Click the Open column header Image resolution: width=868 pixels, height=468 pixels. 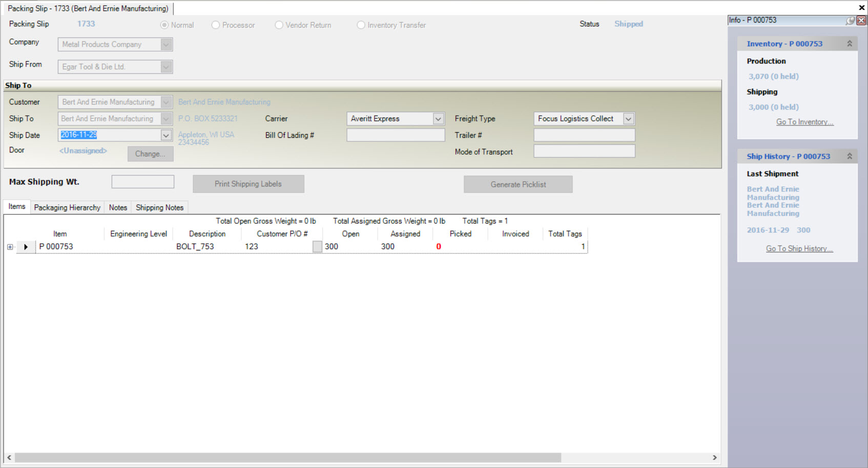(x=350, y=234)
